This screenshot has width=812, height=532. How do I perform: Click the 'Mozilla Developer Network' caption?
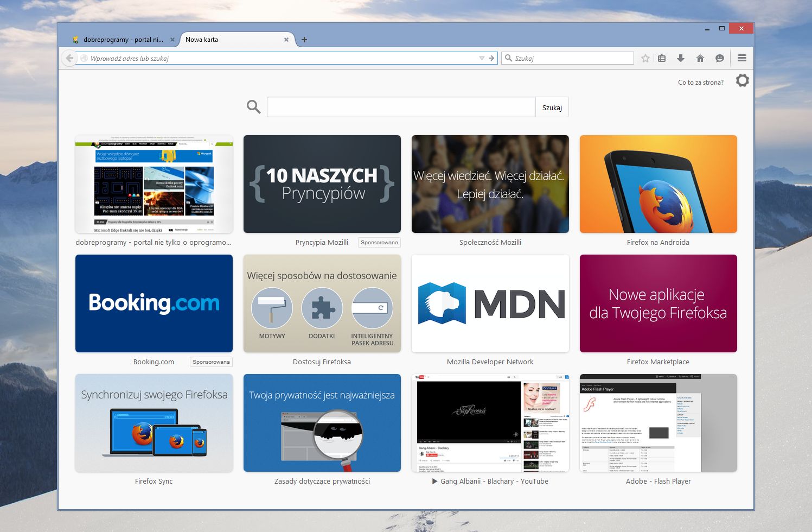click(x=490, y=362)
